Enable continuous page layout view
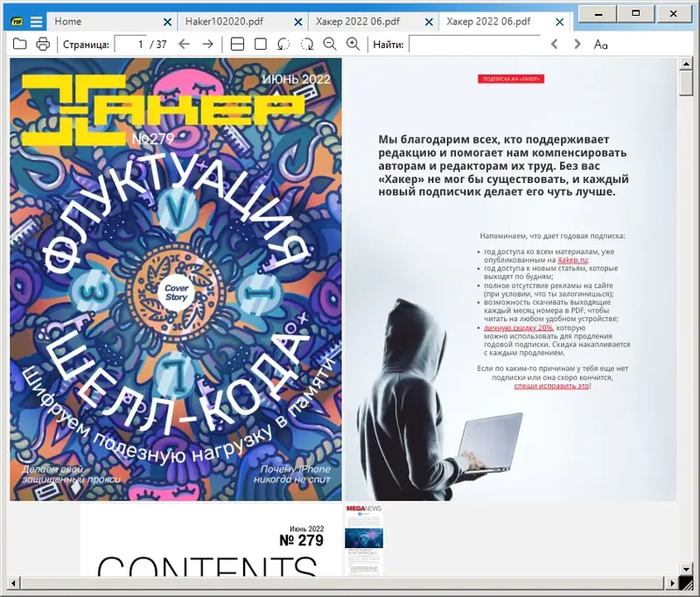The height and width of the screenshot is (597, 700). coord(236,42)
